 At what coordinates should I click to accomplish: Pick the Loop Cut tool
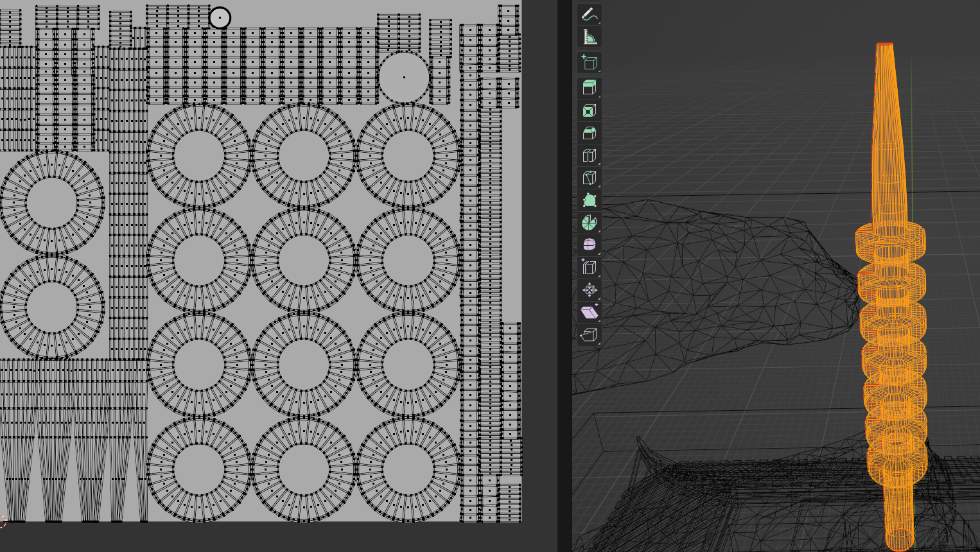click(589, 155)
